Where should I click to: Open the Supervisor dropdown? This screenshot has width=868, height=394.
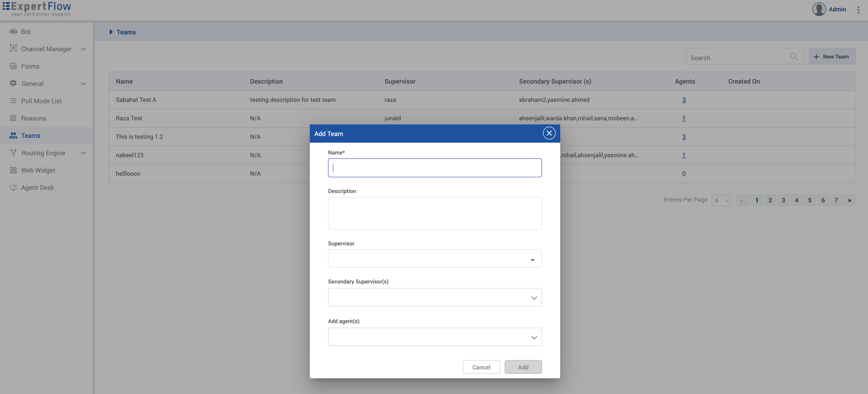click(x=434, y=259)
